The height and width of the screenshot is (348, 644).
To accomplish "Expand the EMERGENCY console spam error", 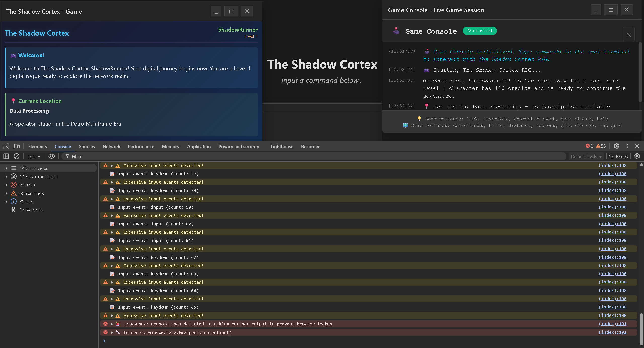I will 112,324.
